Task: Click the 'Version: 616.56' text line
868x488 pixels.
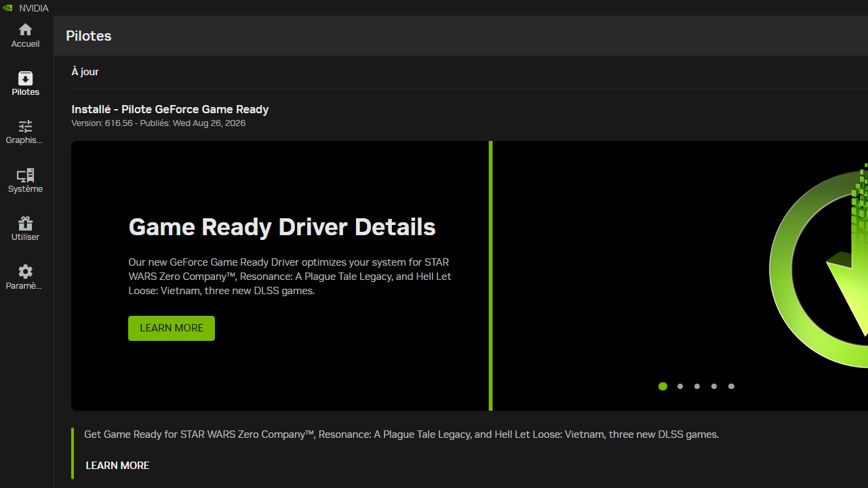Action: (x=159, y=123)
